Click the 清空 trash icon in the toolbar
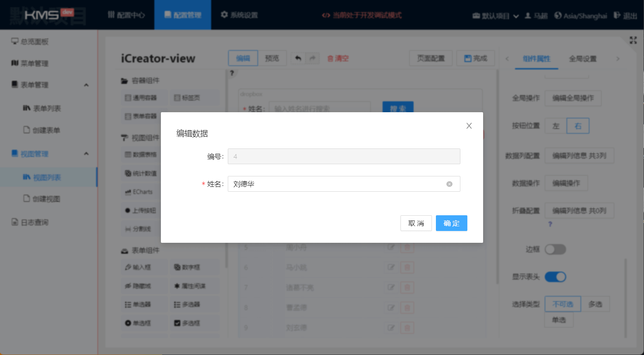The image size is (644, 355). pos(331,59)
